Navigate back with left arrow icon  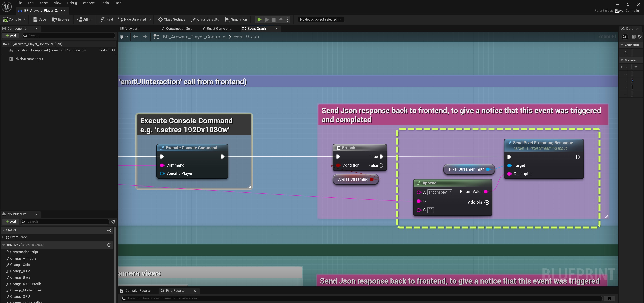coord(135,37)
